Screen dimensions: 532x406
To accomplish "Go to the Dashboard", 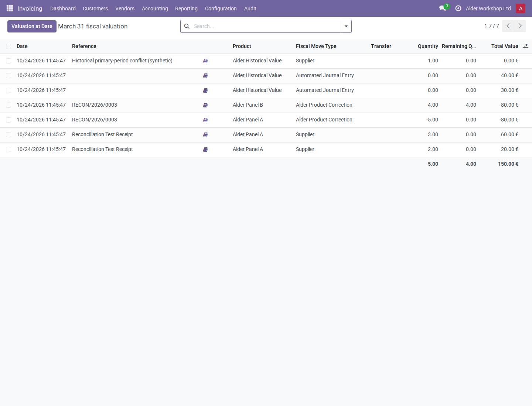I will [63, 8].
